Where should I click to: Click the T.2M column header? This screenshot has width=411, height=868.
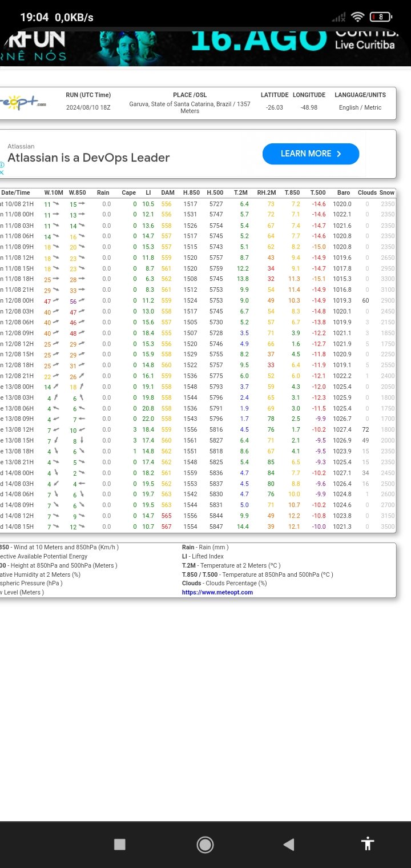pyautogui.click(x=241, y=193)
